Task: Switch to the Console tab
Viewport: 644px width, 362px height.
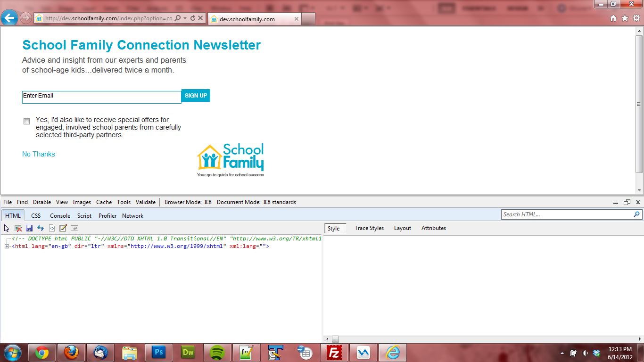Action: (60, 216)
